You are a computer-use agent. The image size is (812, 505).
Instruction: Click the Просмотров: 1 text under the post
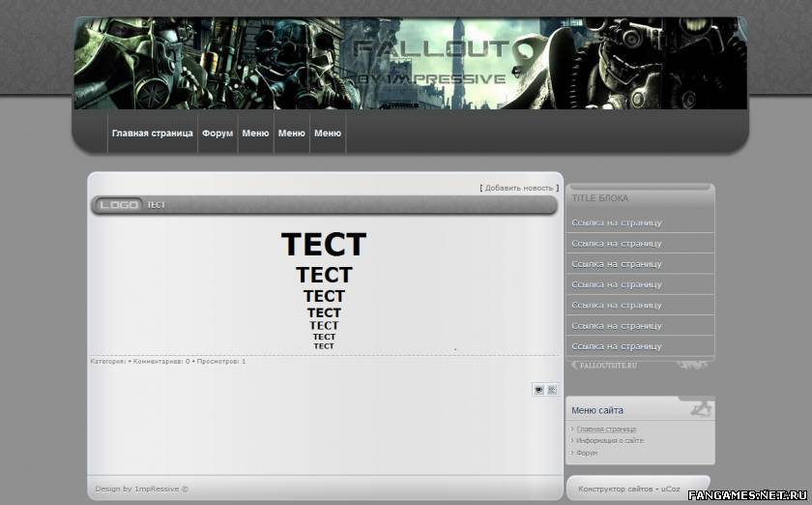point(221,362)
